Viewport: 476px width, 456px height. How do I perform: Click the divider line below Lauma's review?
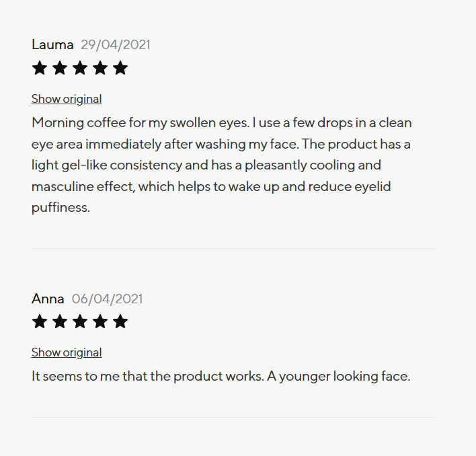point(233,248)
